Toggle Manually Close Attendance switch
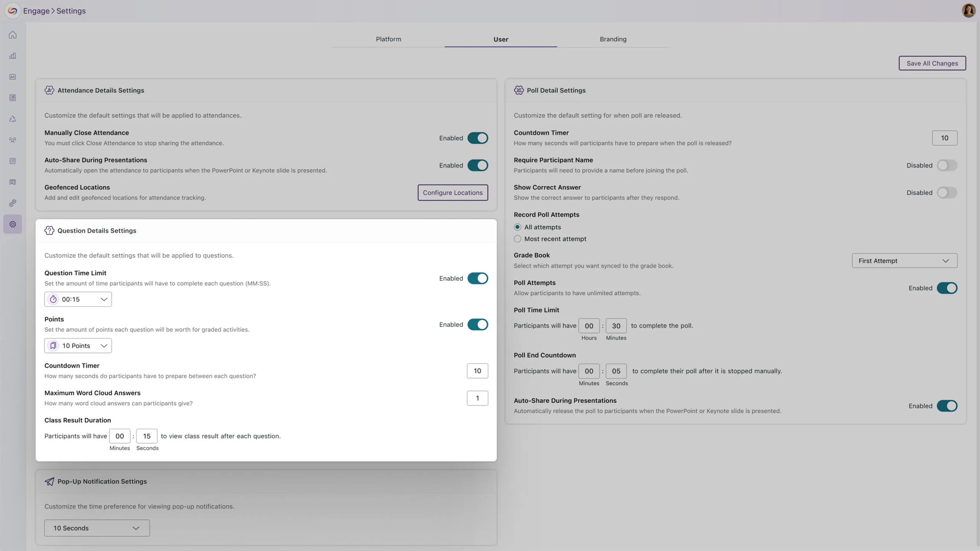Viewport: 980px width, 551px height. click(x=477, y=138)
